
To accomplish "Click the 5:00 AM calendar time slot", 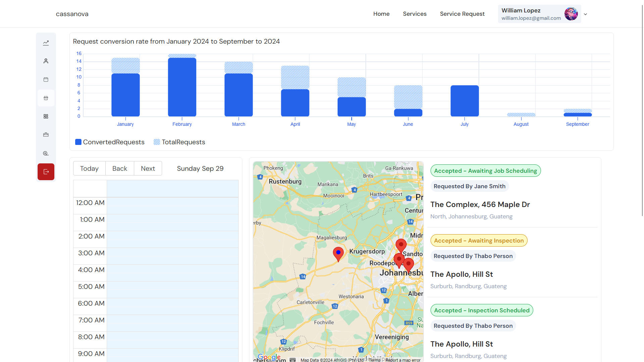I will coord(172,290).
